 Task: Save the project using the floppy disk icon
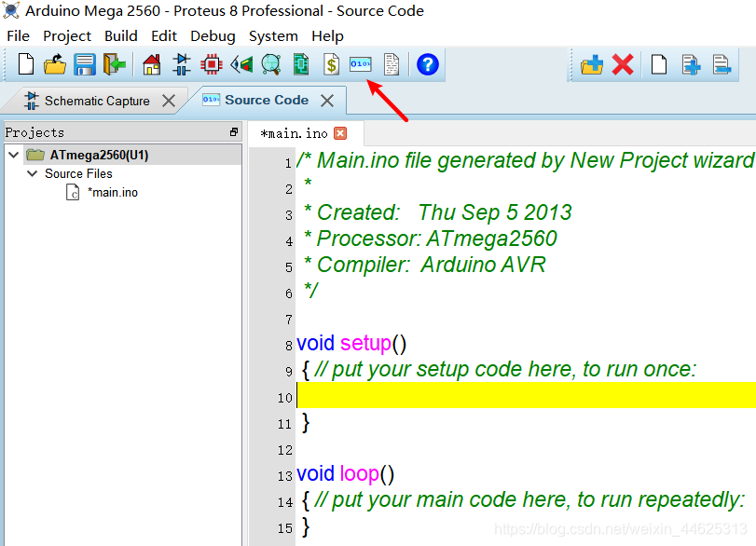(x=85, y=64)
